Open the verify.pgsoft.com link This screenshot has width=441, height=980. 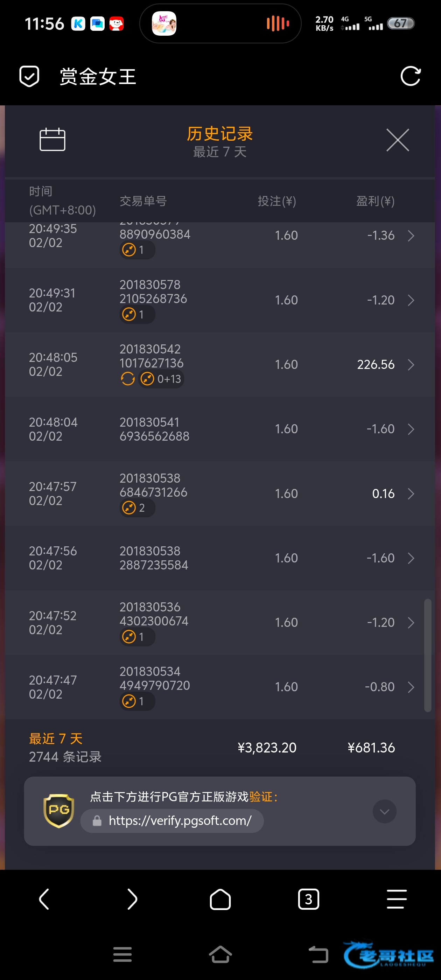180,821
